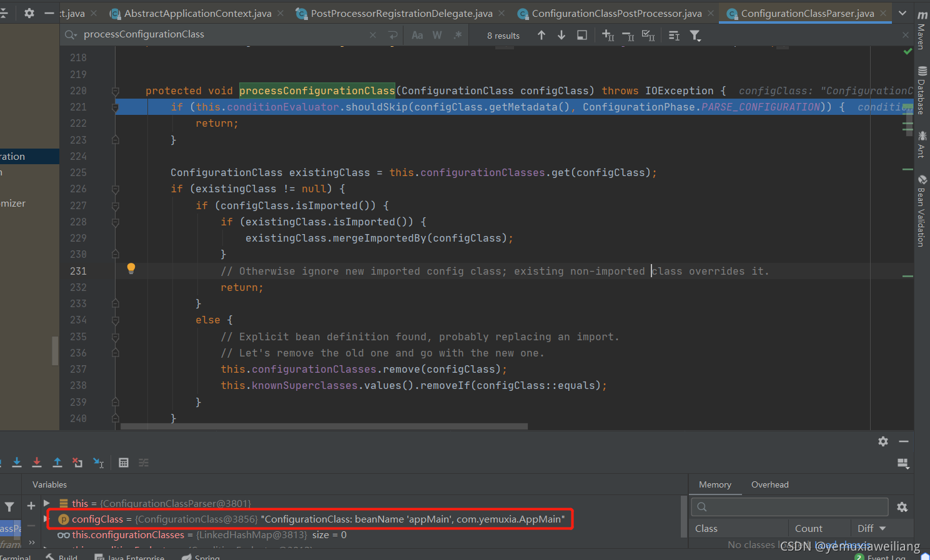This screenshot has height=560, width=930.
Task: Hide the project tool window
Action: (x=49, y=13)
